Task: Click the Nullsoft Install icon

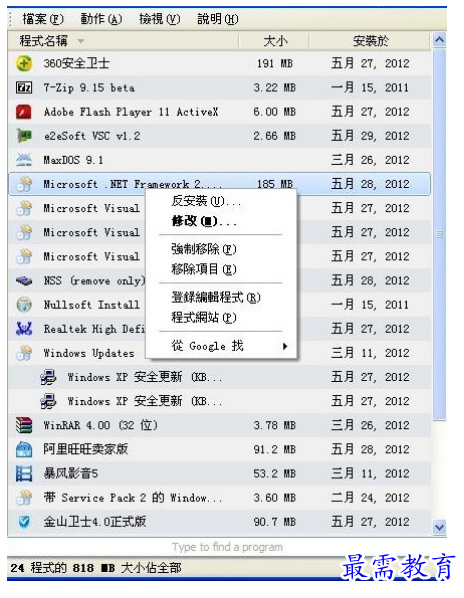Action: (24, 305)
